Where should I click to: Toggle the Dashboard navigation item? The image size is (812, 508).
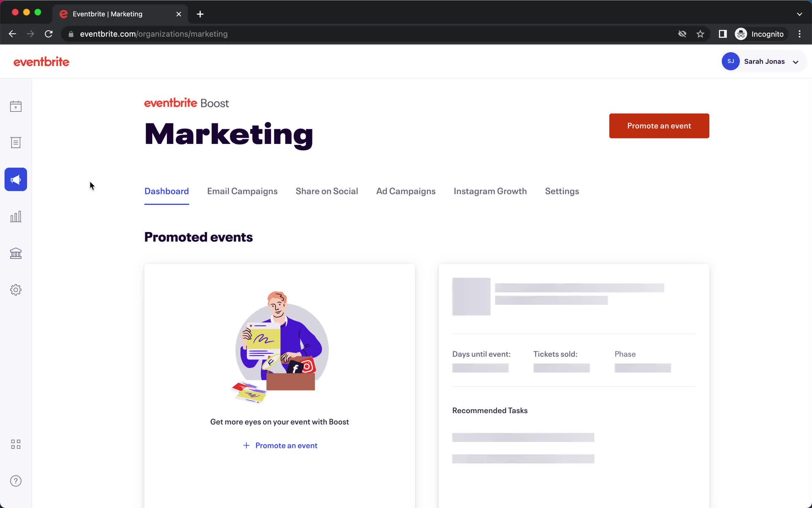point(167,191)
